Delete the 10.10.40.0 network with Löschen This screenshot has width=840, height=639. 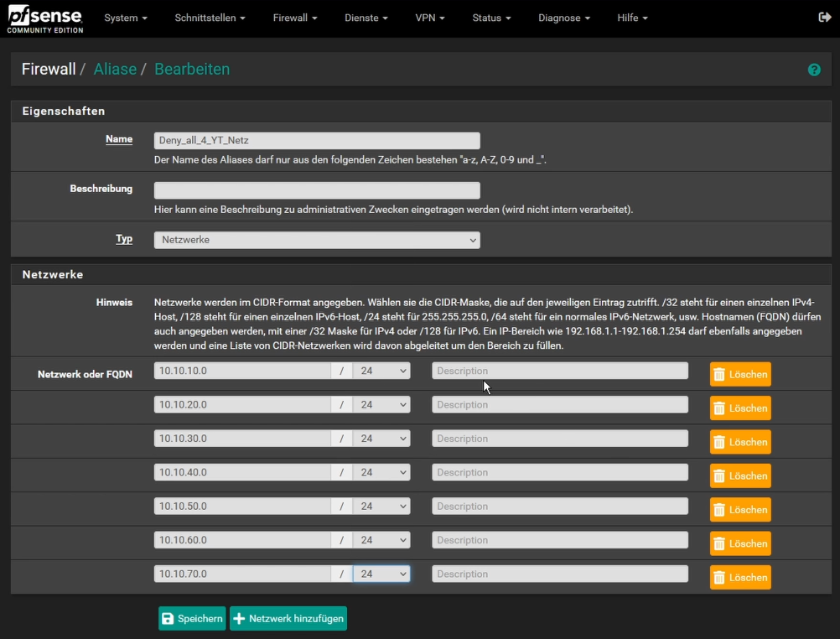[x=740, y=475]
